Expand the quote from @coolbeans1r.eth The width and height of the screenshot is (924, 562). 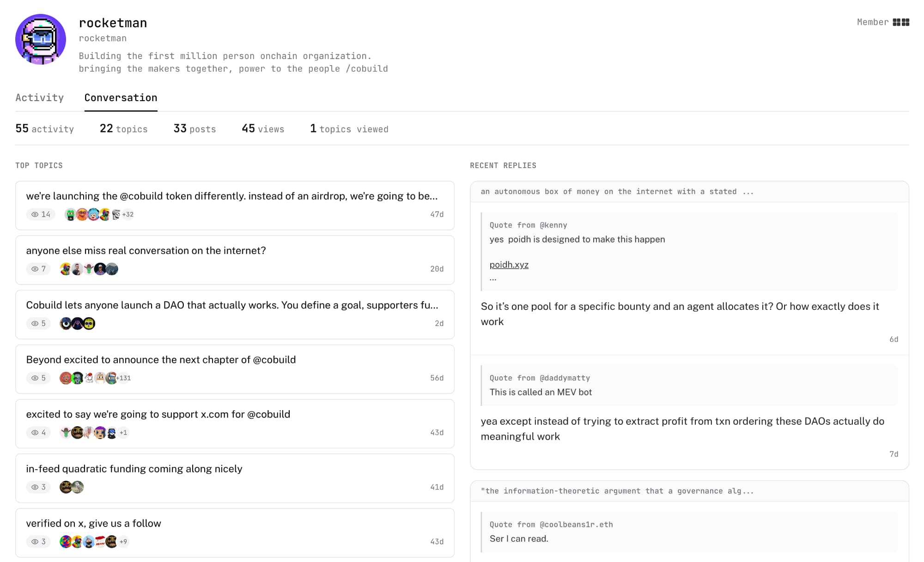tap(551, 524)
